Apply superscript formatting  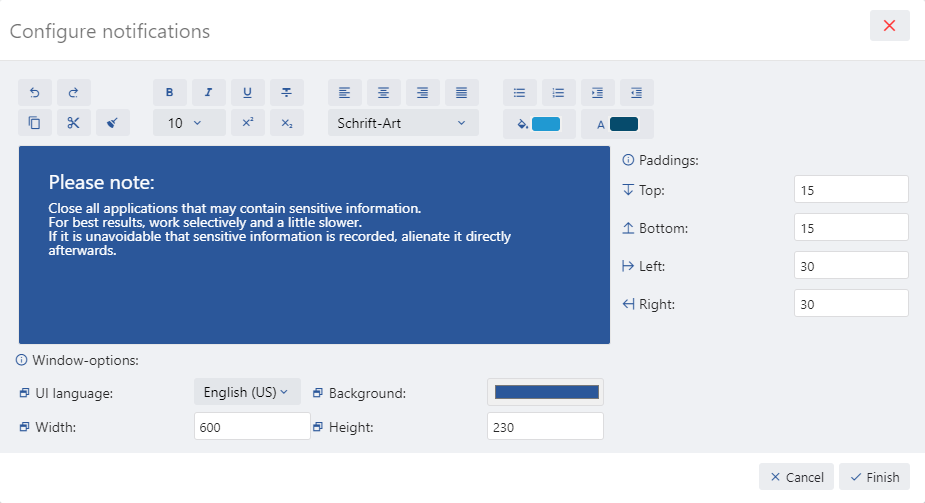coord(247,123)
